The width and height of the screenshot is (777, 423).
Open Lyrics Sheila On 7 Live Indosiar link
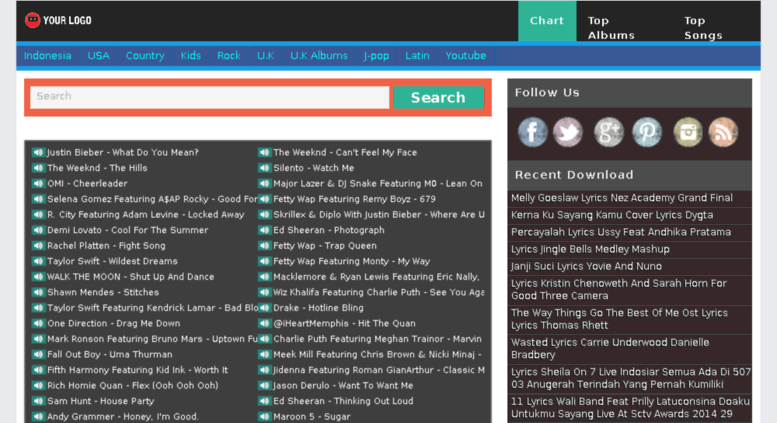pyautogui.click(x=631, y=378)
